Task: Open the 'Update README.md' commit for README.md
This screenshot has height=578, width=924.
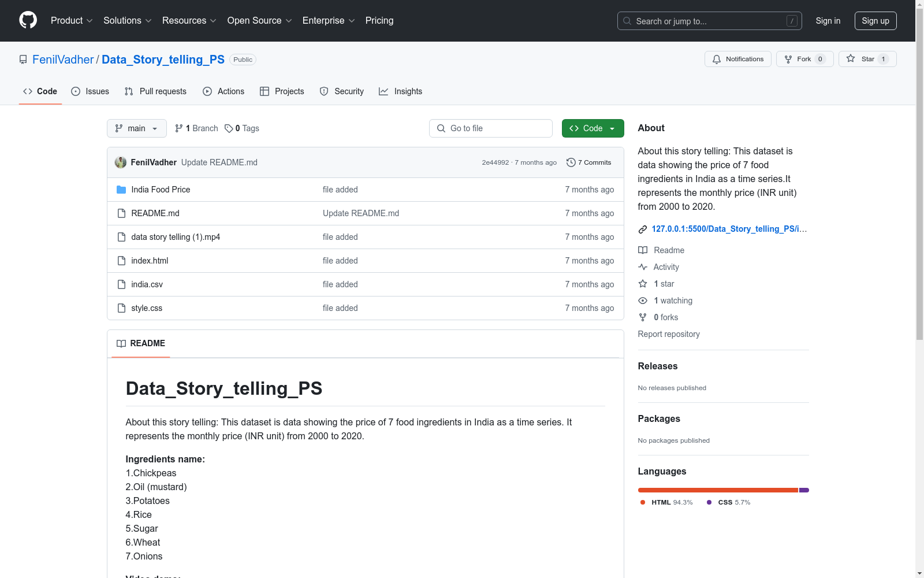Action: [x=361, y=213]
